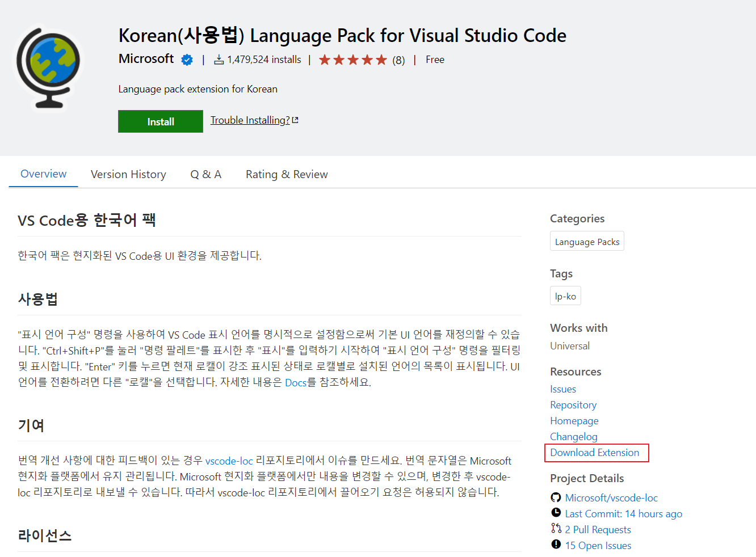
Task: Click the external link icon beside Trouble Installing
Action: pos(295,120)
